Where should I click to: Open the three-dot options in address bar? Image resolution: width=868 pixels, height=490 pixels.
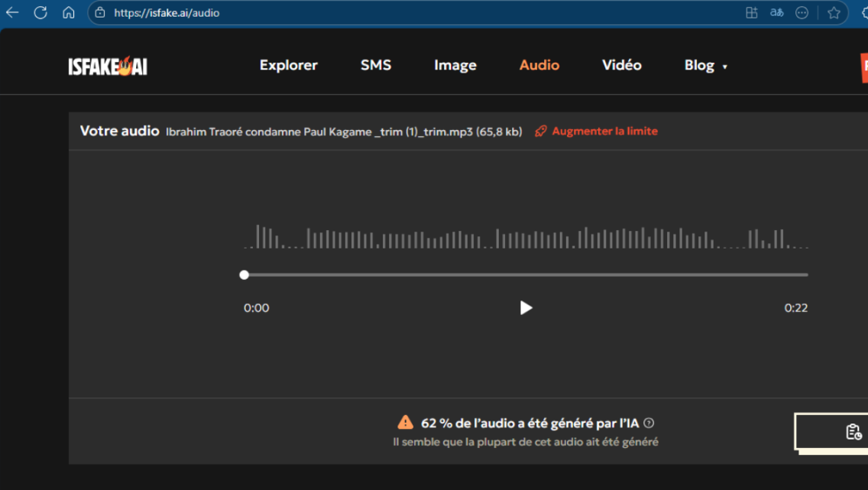click(802, 13)
